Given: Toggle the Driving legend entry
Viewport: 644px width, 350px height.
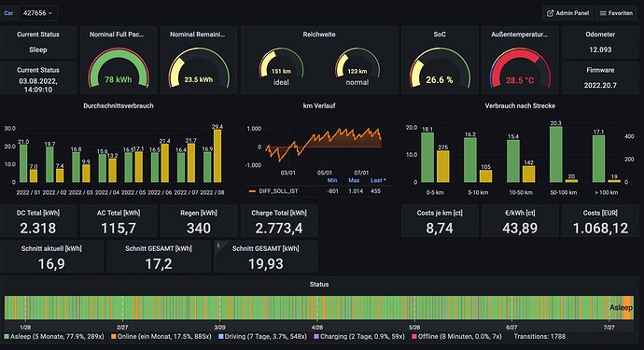Looking at the screenshot, I should (262, 336).
